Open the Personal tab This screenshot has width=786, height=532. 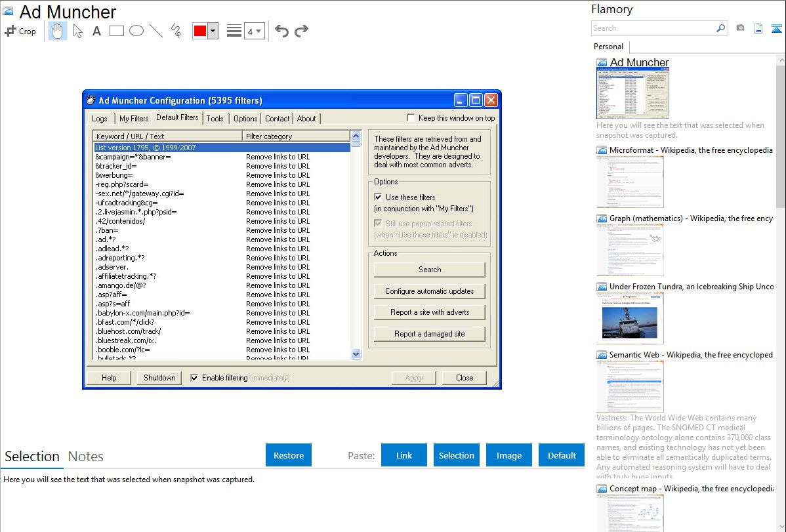pos(608,47)
